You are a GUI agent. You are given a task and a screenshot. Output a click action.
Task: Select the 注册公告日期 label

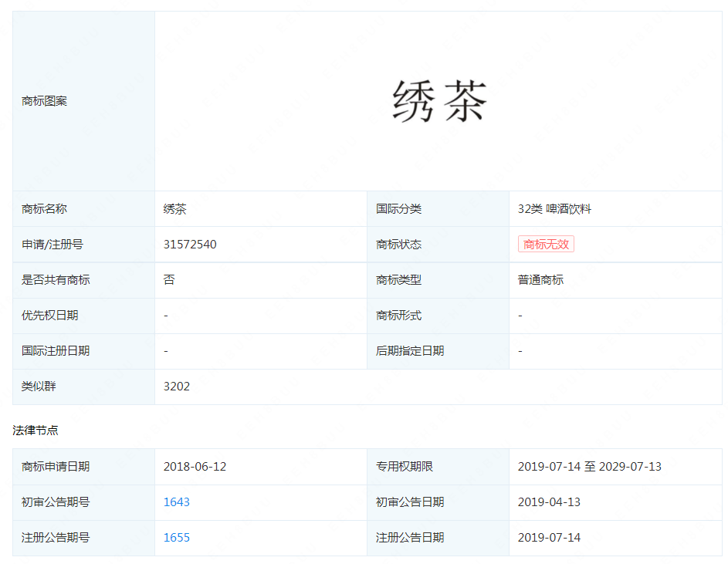coord(409,538)
